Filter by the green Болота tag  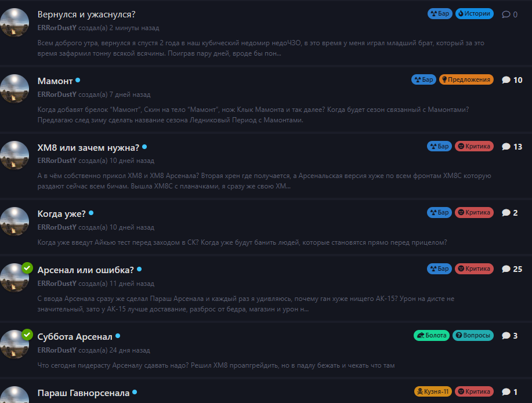pos(432,335)
